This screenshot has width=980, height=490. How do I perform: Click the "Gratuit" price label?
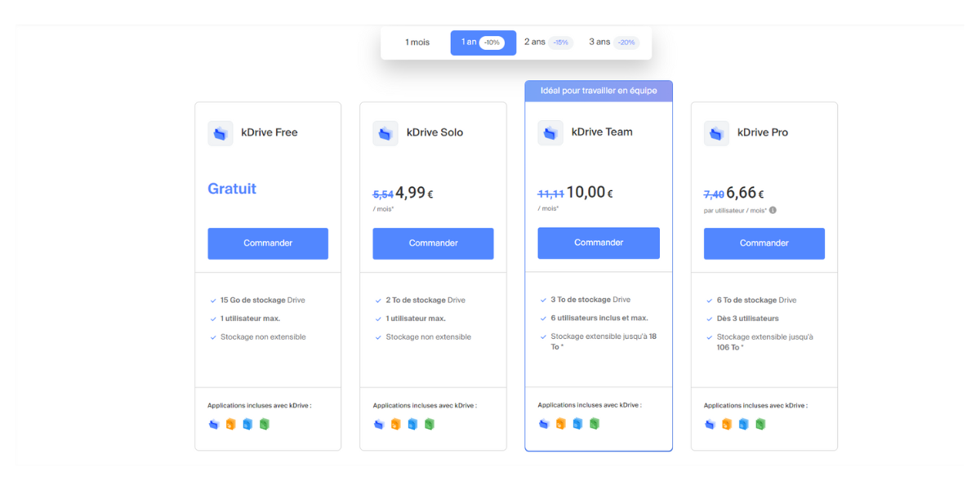click(232, 189)
